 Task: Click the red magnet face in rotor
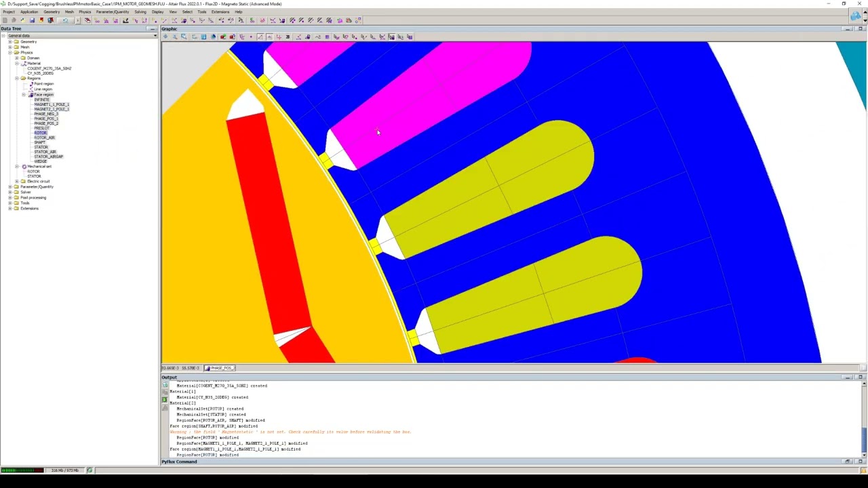[268, 224]
